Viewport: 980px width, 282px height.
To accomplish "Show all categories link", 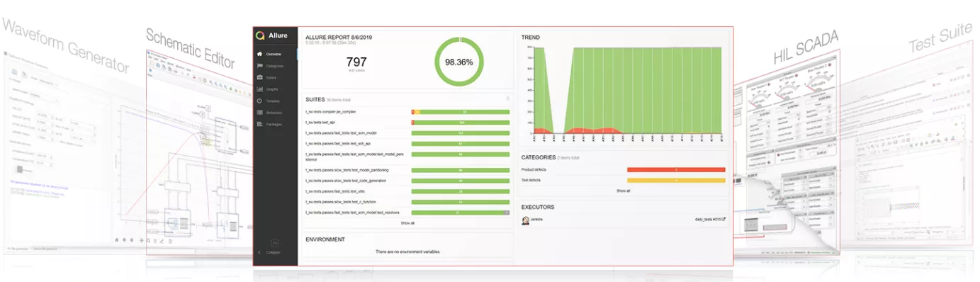I will [x=623, y=191].
